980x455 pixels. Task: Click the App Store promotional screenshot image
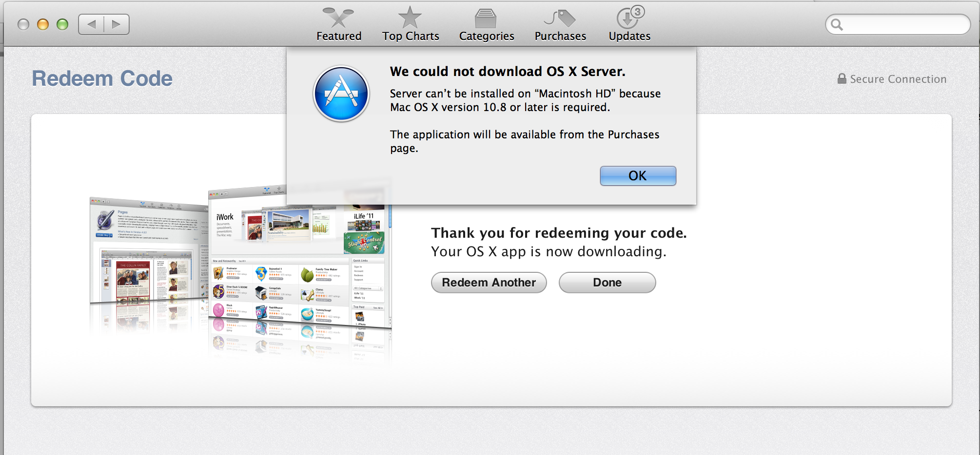click(241, 273)
